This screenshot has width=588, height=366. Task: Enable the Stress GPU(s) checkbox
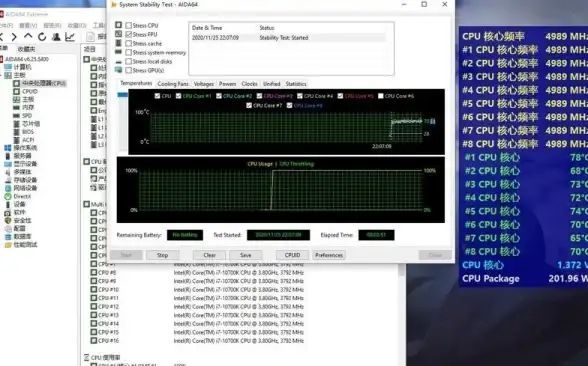click(129, 70)
